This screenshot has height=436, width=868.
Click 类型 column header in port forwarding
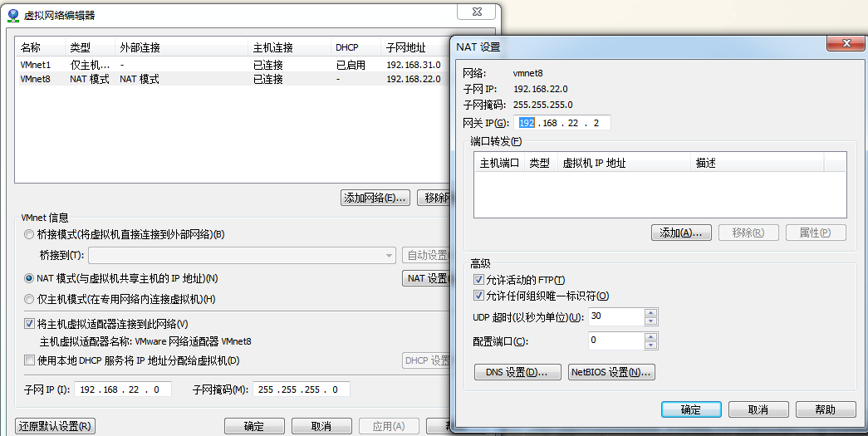pyautogui.click(x=540, y=164)
